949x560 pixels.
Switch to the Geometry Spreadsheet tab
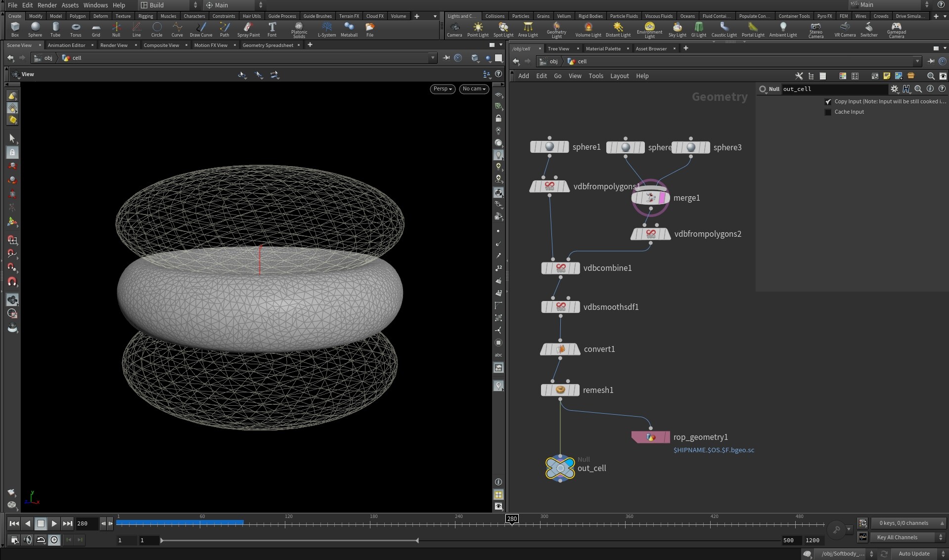268,45
